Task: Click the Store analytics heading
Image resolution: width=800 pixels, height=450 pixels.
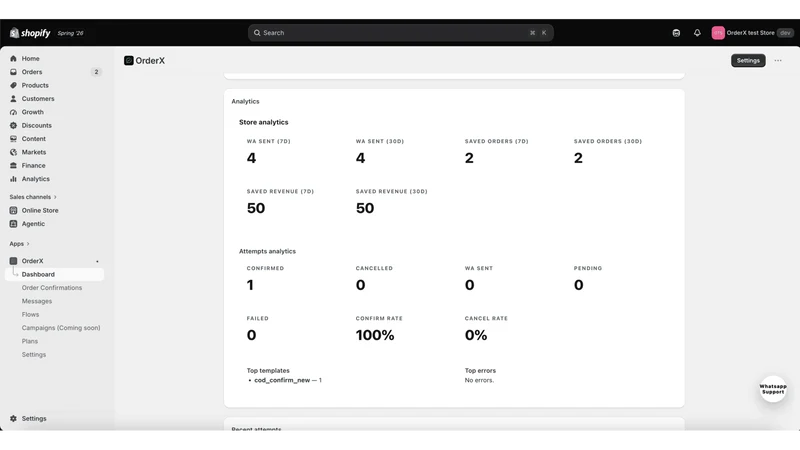Action: coord(263,122)
